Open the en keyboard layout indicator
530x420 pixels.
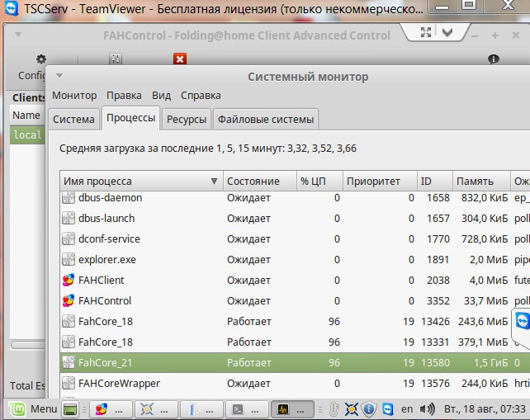tap(407, 409)
